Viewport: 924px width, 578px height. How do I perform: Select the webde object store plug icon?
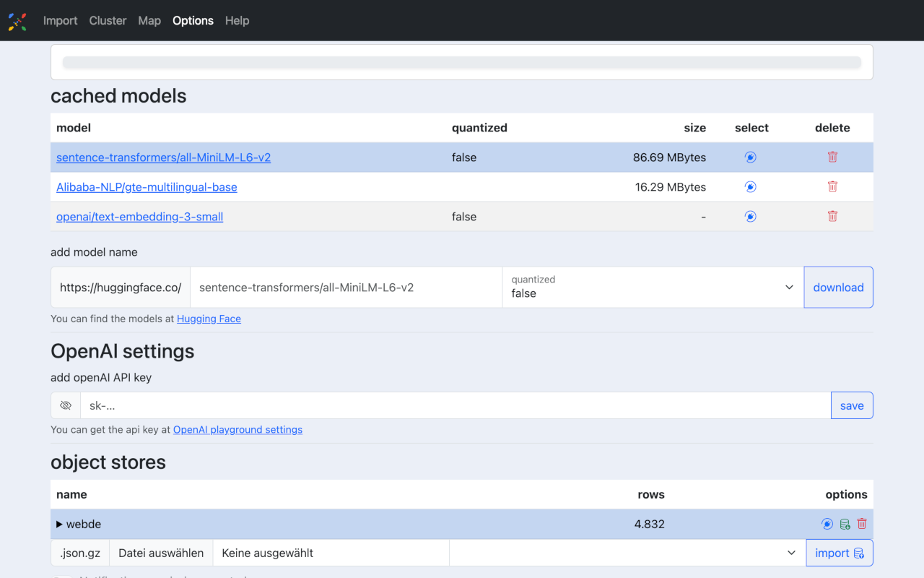click(827, 524)
